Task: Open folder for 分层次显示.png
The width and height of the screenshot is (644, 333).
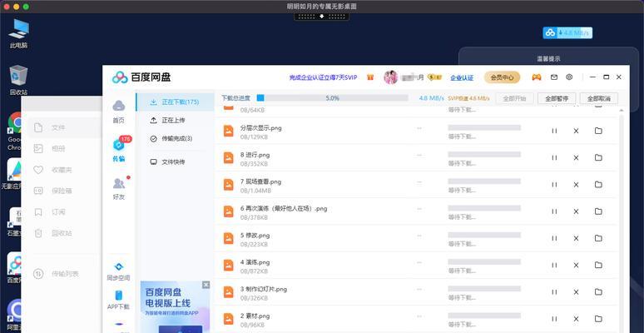Action: click(598, 131)
